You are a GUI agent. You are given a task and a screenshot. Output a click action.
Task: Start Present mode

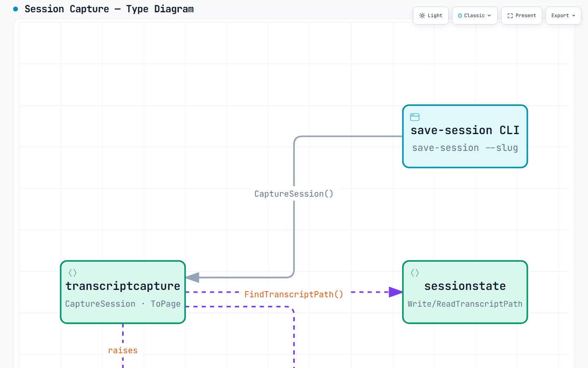pyautogui.click(x=521, y=16)
